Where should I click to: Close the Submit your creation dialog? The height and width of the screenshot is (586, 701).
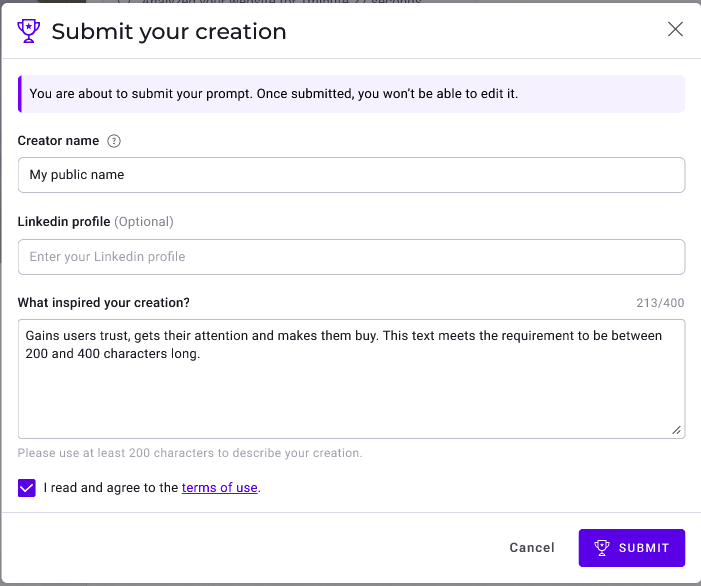(675, 30)
